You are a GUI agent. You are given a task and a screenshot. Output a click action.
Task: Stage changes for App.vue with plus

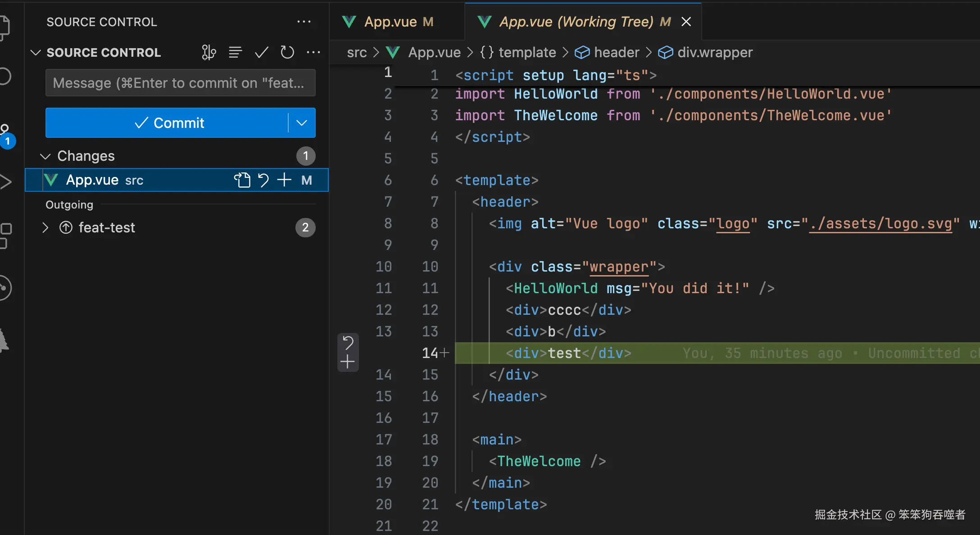click(x=284, y=180)
